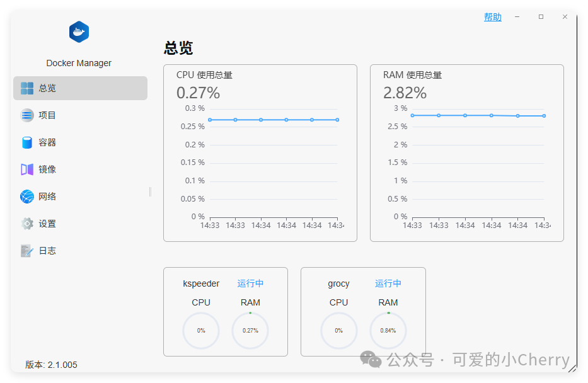Click the CPU 使用总量 chart title
The height and width of the screenshot is (383, 588).
pos(204,75)
